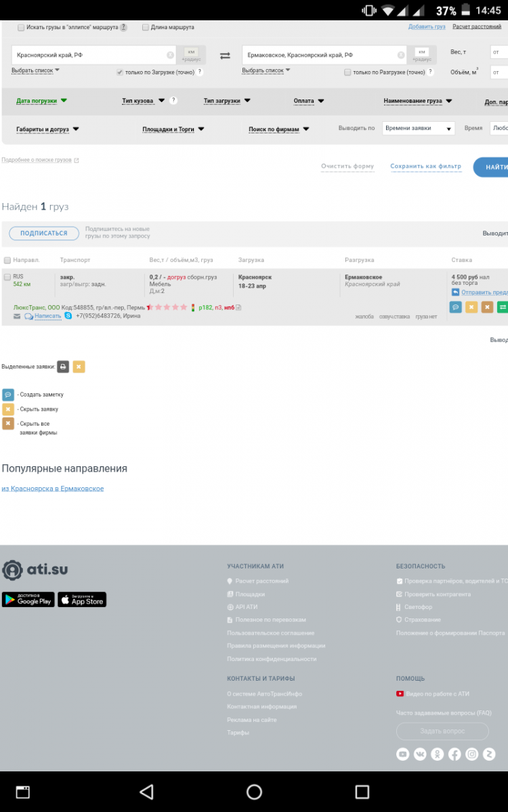Open 'Времени заявки' sort dropdown
This screenshot has height=812, width=508.
coord(418,128)
